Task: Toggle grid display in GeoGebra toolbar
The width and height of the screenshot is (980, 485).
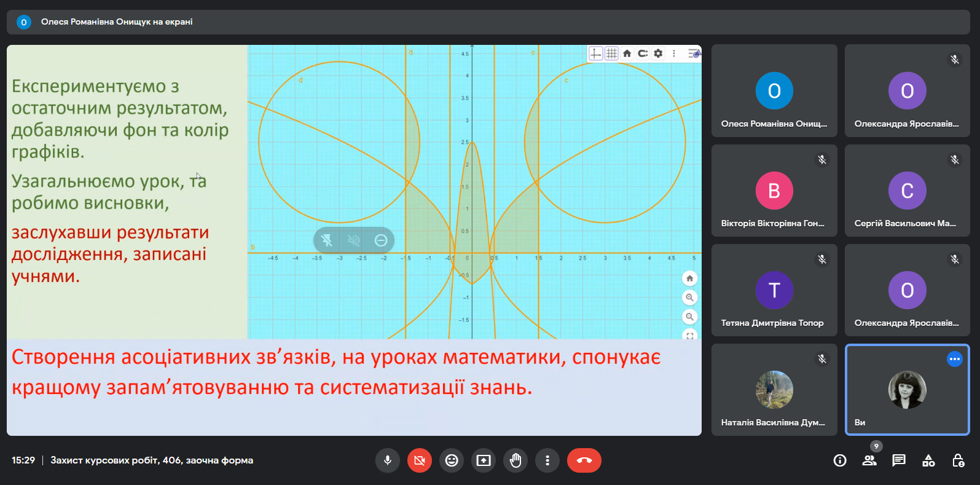Action: (611, 53)
